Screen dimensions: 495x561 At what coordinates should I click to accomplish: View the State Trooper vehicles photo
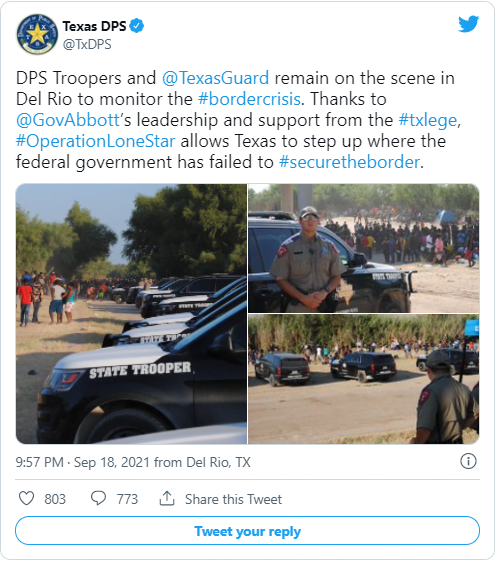click(x=131, y=314)
